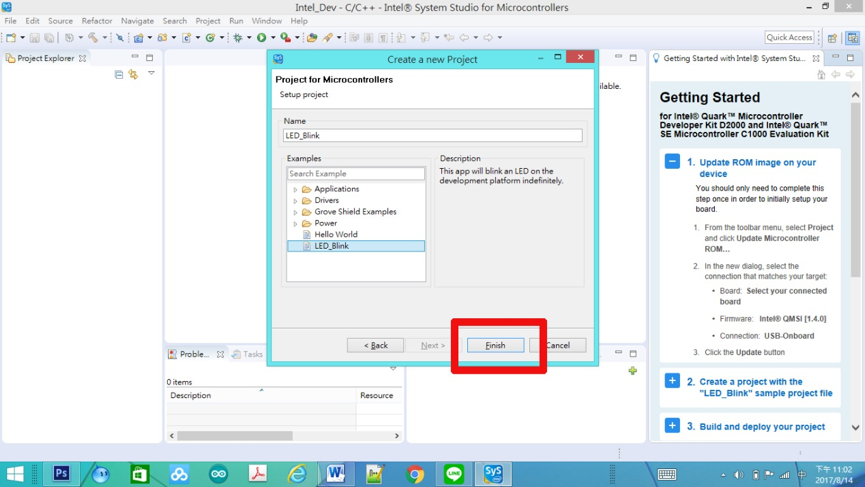Click the Quick Access field
865x487 pixels.
click(789, 38)
